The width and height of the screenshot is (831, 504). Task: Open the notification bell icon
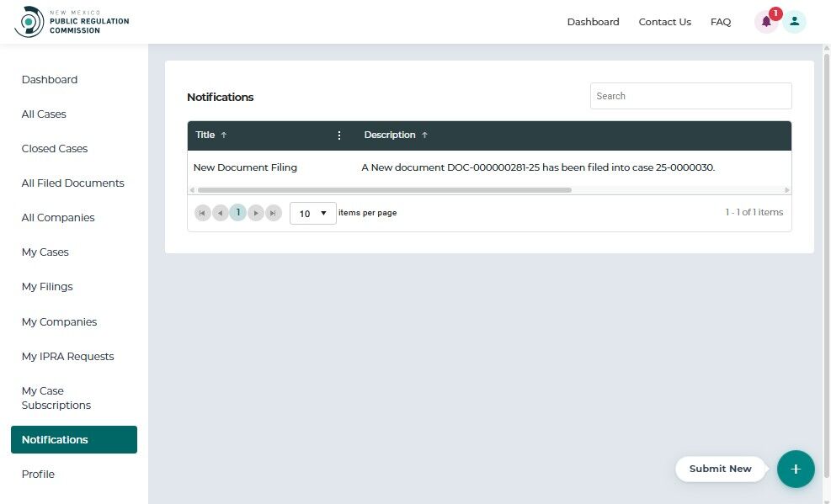coord(766,22)
